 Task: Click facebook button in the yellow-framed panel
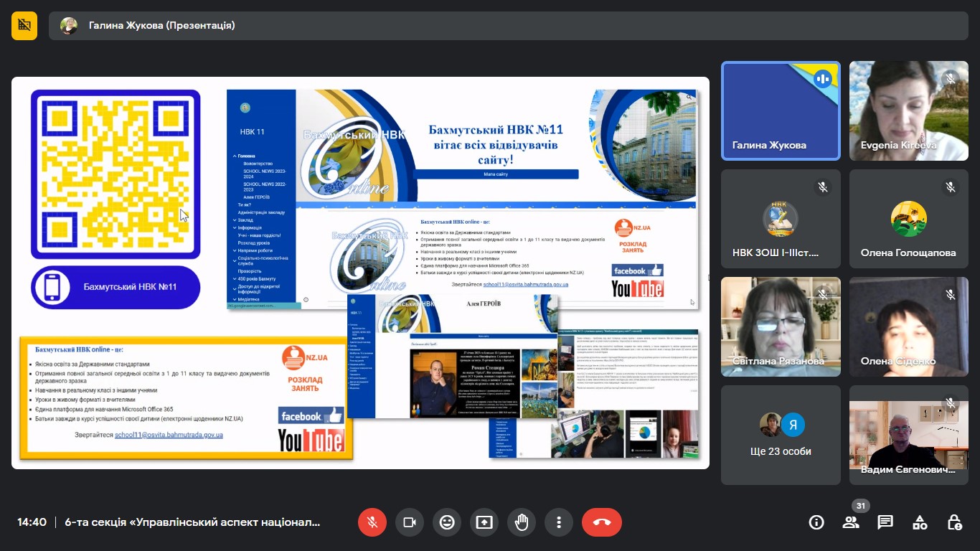click(x=311, y=415)
